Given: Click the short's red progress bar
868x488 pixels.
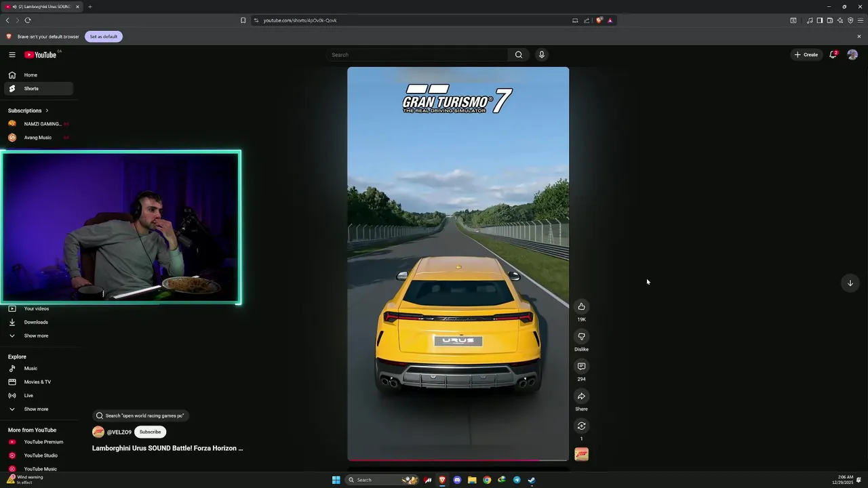Looking at the screenshot, I should 458,460.
